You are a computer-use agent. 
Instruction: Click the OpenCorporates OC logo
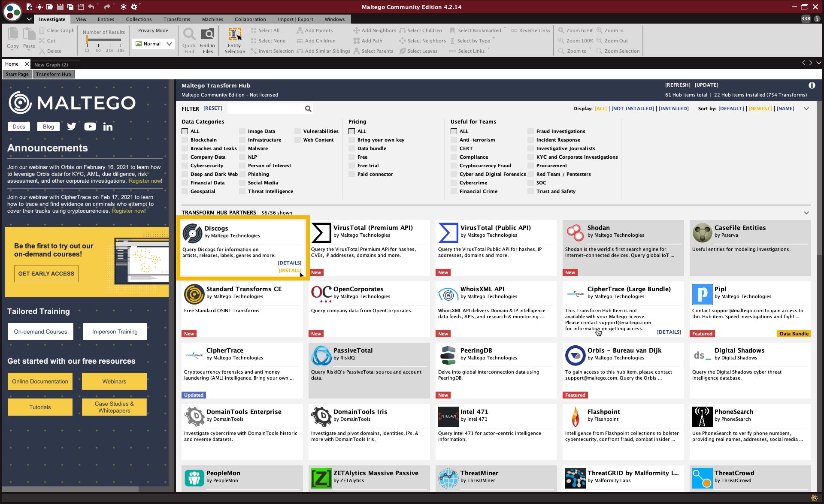[321, 294]
